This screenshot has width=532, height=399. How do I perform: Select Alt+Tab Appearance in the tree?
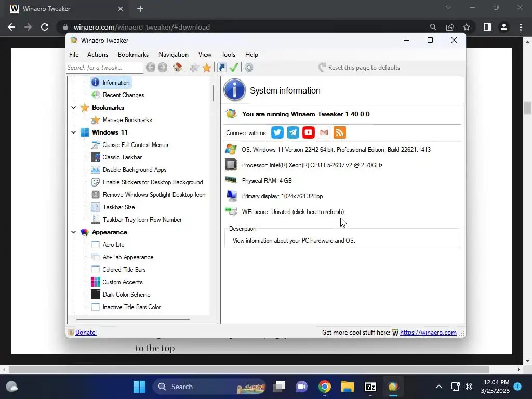coord(128,257)
